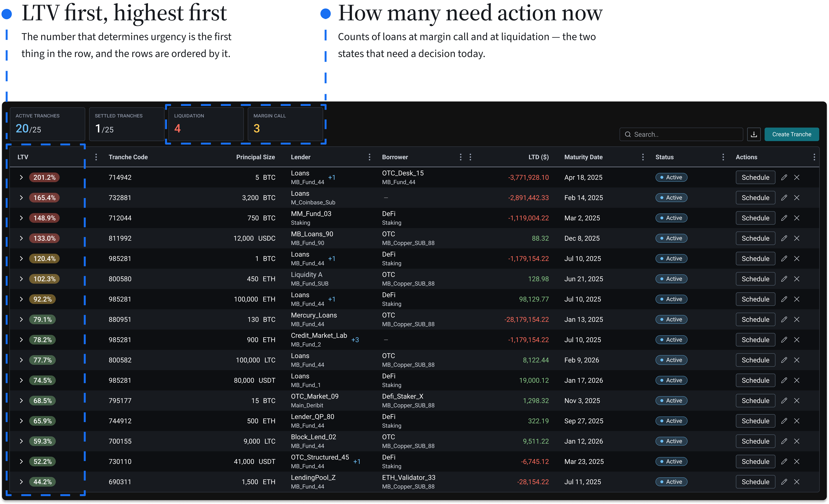Edit tranche 730110 with pencil icon
Viewport: 829px width, 504px height.
(784, 461)
